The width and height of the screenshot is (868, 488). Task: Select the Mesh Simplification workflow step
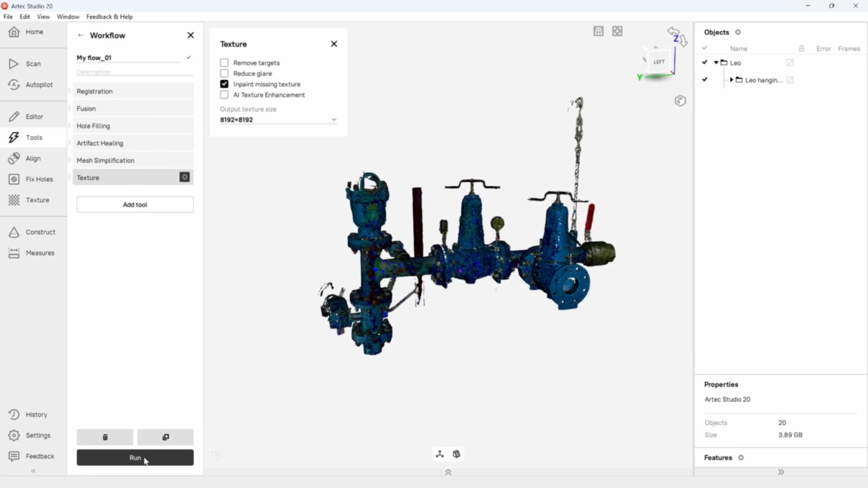tap(133, 160)
